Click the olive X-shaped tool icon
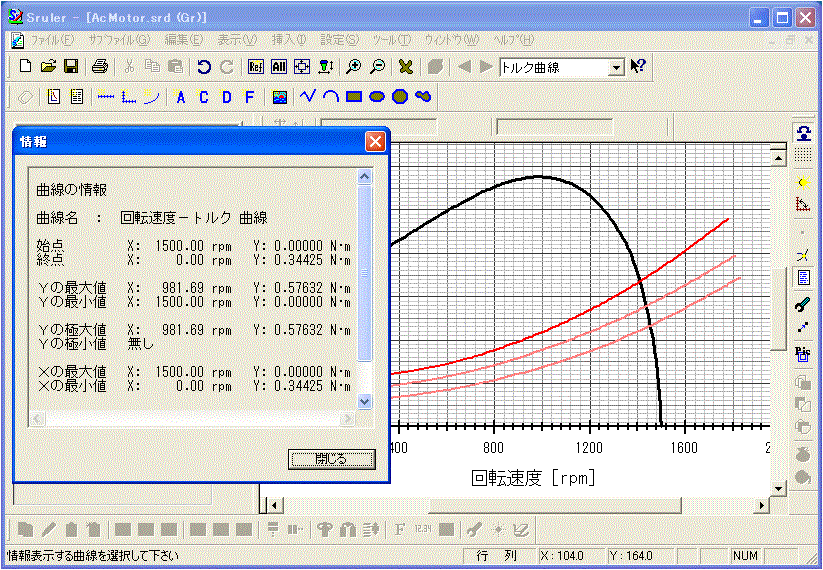823x570 pixels. click(x=406, y=67)
